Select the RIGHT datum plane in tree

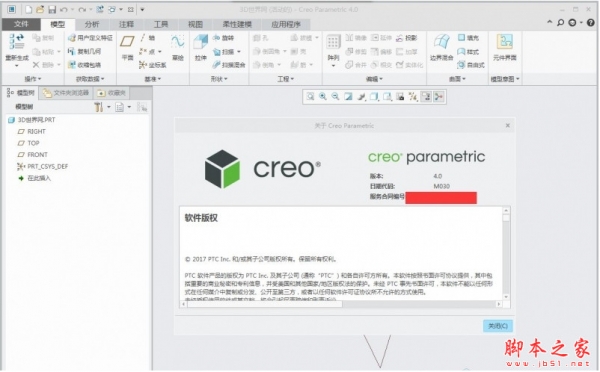tap(32, 132)
